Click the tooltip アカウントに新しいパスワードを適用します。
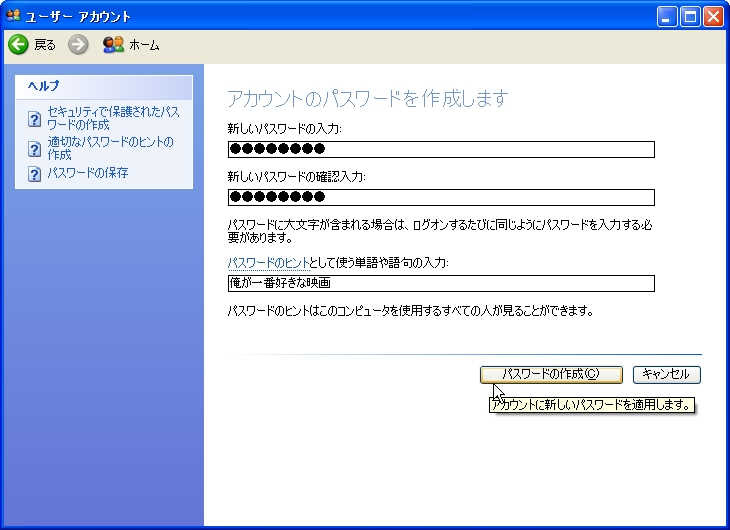 [592, 405]
